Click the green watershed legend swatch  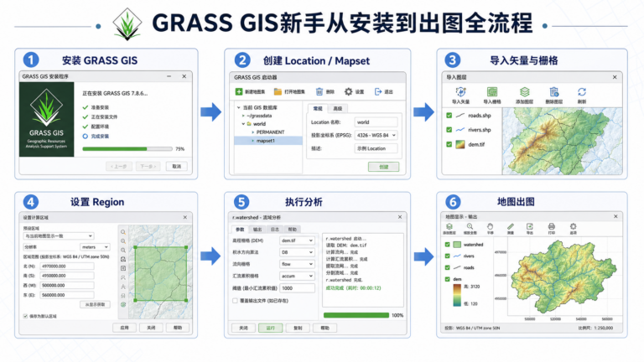click(457, 244)
